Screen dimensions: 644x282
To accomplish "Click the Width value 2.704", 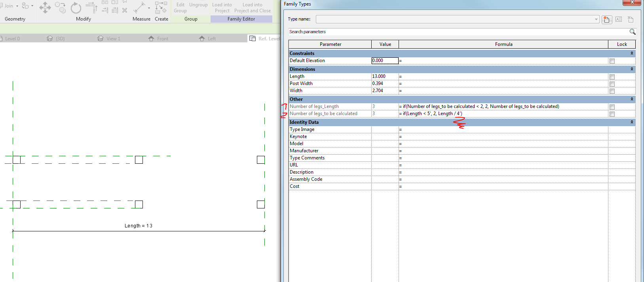I will coord(385,91).
